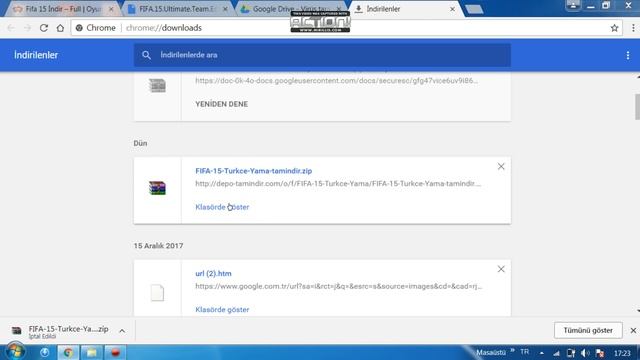
Task: Open the downloads page more-actions menu
Action: coord(628,55)
